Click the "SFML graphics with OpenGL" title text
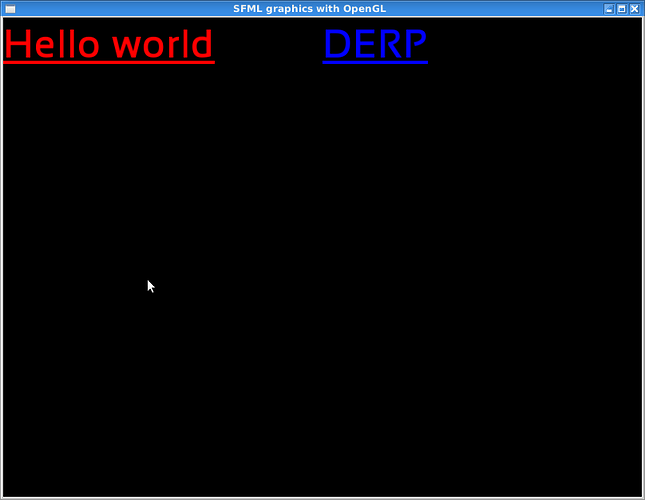645x500 pixels. [x=309, y=9]
